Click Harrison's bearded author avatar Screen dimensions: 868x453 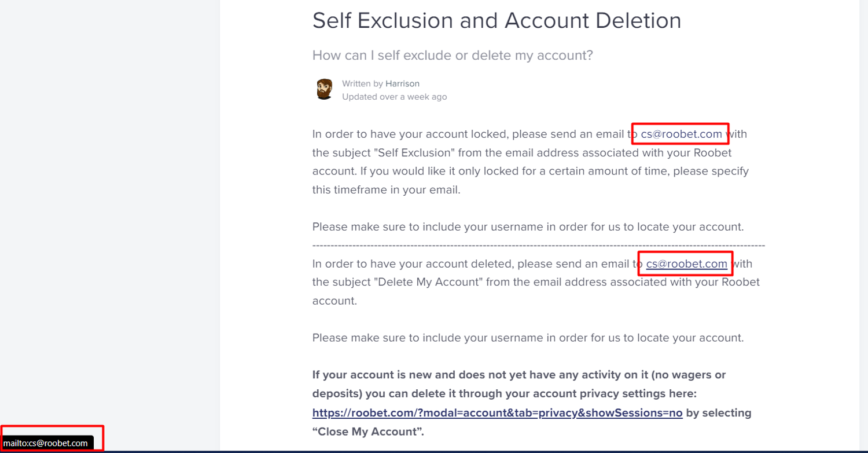(325, 90)
